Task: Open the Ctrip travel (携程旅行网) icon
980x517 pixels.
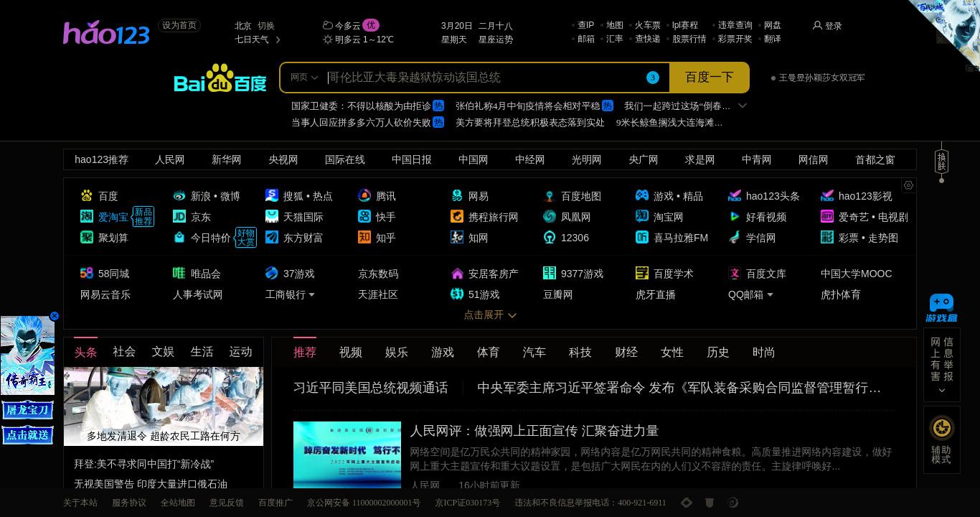Action: coord(457,216)
